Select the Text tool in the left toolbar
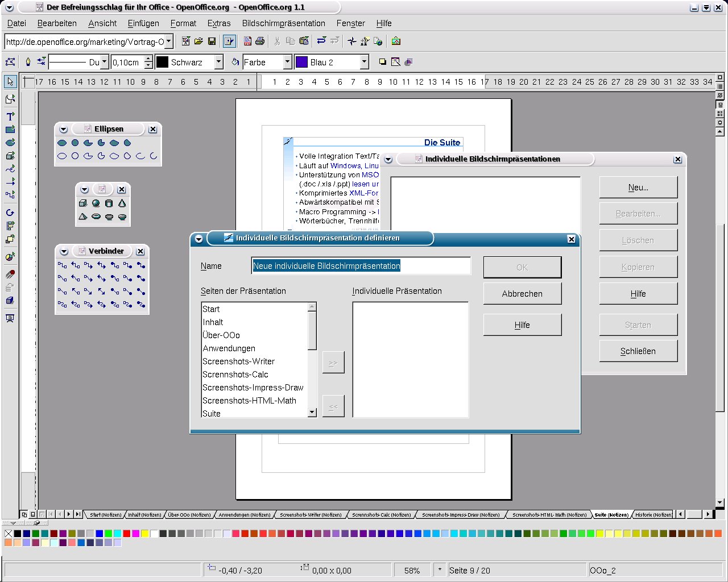The width and height of the screenshot is (728, 582). 10,117
